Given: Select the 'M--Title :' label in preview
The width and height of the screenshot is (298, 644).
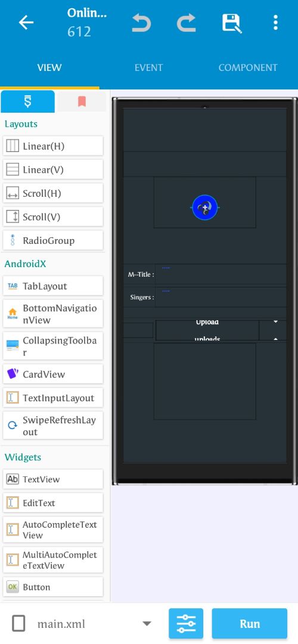Looking at the screenshot, I should [141, 274].
